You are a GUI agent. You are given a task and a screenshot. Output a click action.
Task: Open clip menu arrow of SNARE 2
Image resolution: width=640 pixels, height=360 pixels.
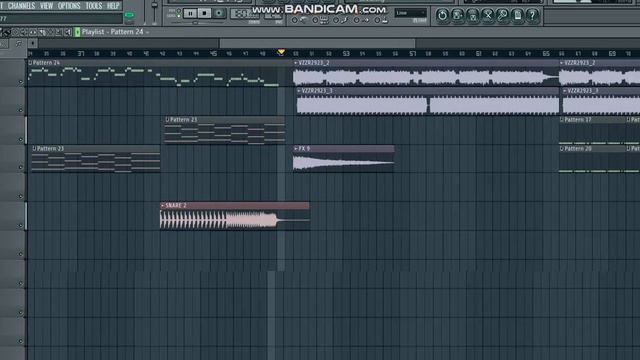pyautogui.click(x=163, y=205)
